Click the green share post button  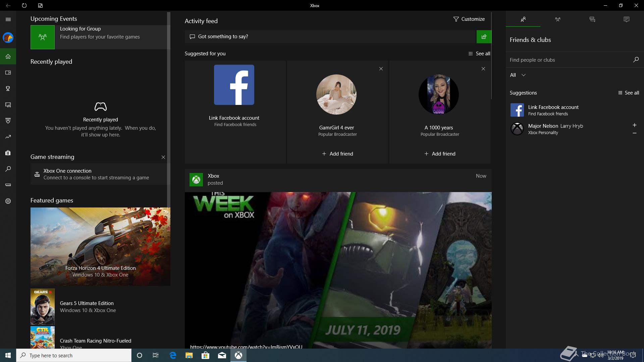(484, 37)
